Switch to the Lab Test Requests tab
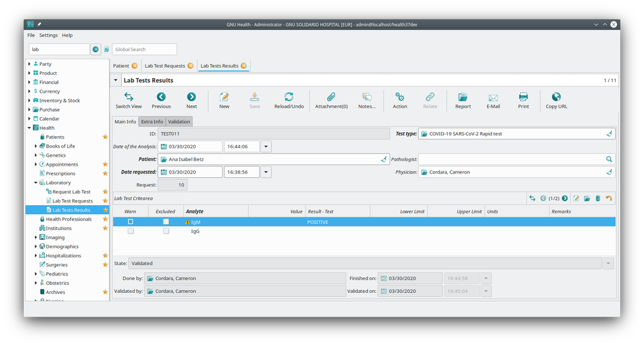Image resolution: width=644 pixels, height=345 pixels. [165, 66]
